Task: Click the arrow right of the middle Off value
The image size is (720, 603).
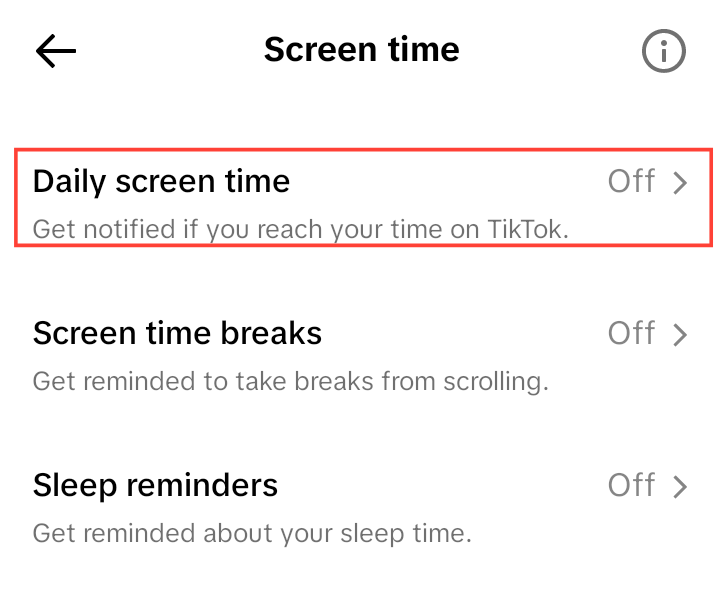Action: pos(681,335)
